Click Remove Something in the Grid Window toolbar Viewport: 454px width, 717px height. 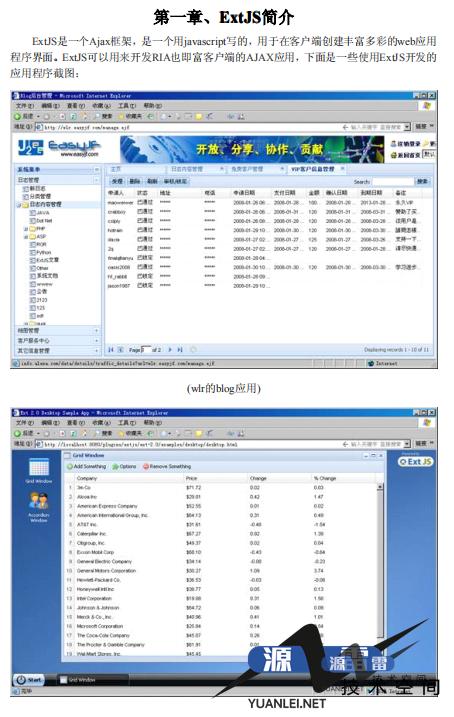pyautogui.click(x=167, y=466)
